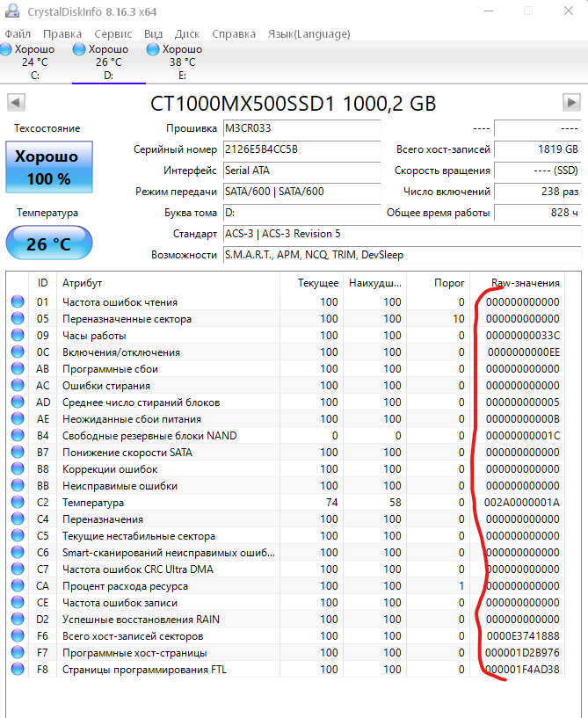The width and height of the screenshot is (588, 718).
Task: Click the Интерфейс field Serial ATA
Action: (301, 170)
